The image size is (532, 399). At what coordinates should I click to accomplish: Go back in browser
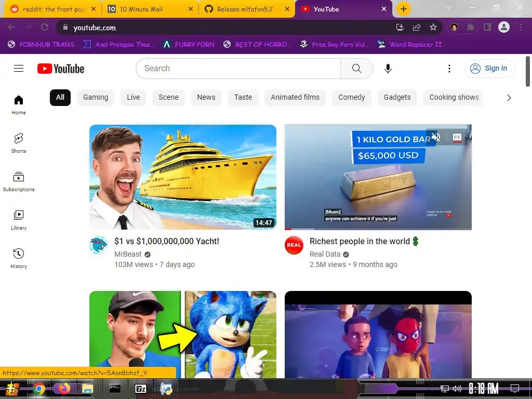[x=11, y=28]
